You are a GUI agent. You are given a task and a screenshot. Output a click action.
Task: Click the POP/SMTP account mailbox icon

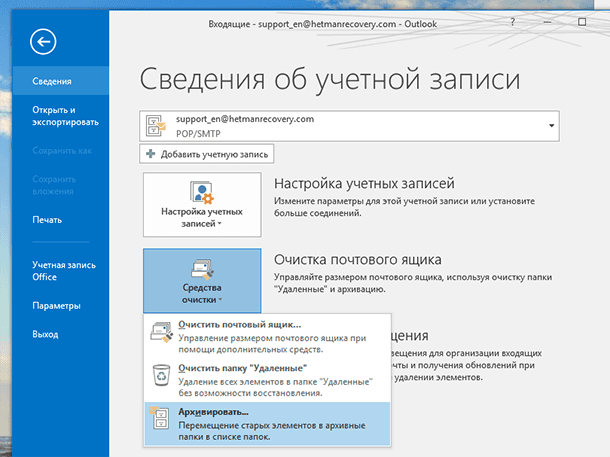pos(155,125)
